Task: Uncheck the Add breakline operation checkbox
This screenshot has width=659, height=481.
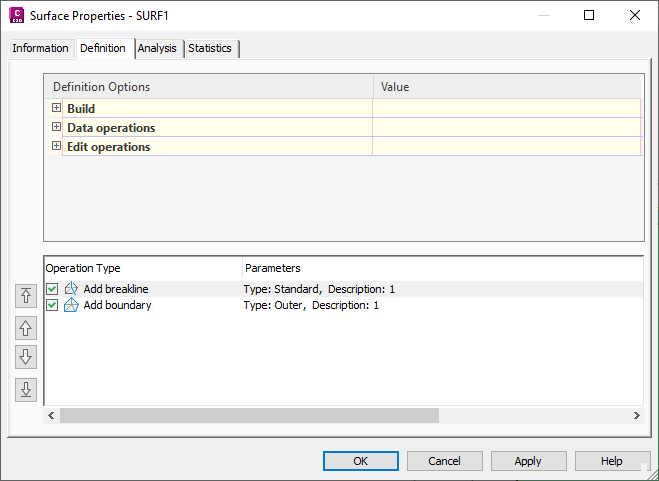Action: click(52, 289)
